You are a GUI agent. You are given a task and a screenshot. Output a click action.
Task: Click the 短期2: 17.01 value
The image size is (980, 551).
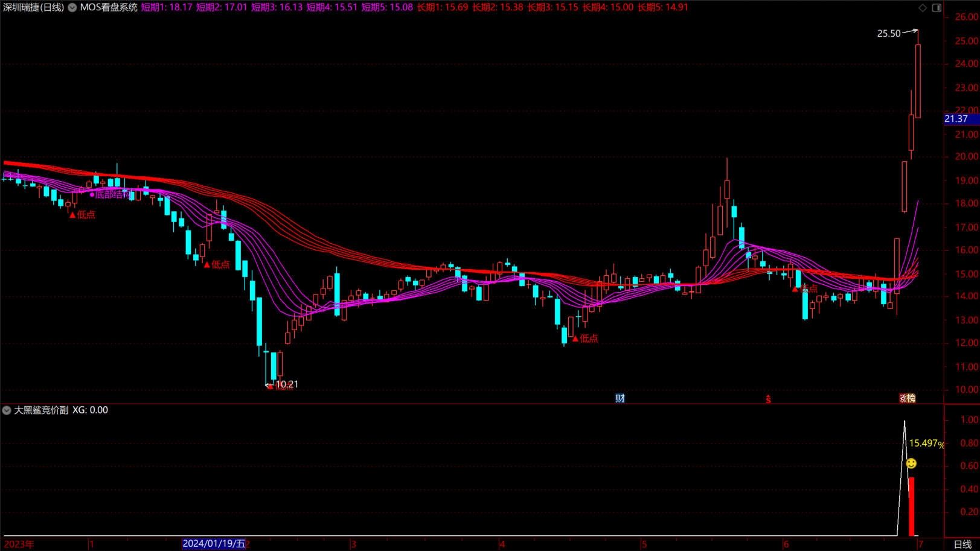(x=222, y=8)
